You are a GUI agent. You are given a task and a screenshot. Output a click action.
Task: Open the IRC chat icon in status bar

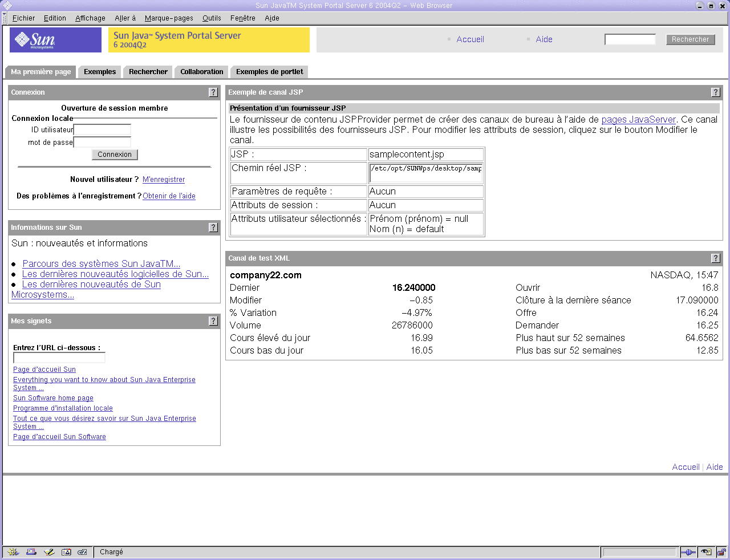pyautogui.click(x=83, y=552)
